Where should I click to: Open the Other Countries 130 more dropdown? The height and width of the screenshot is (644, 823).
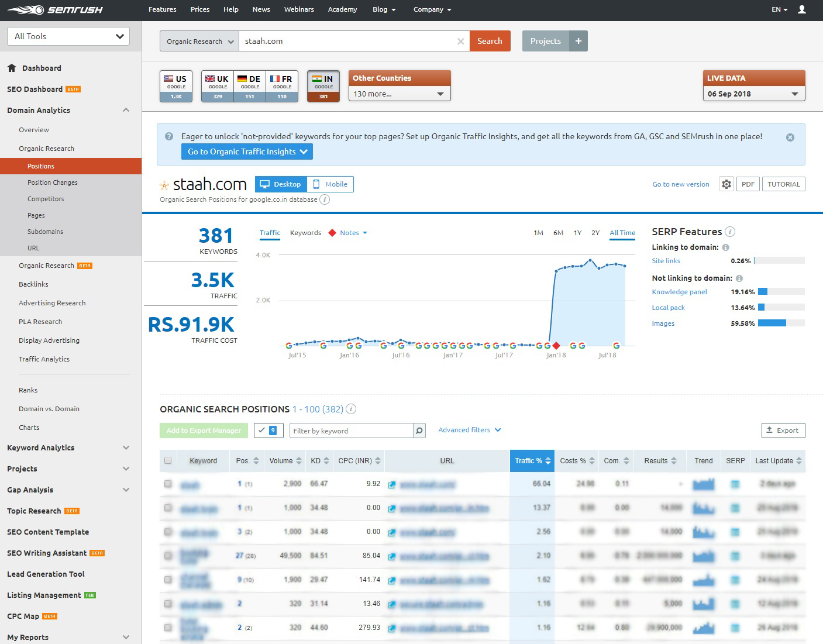click(x=400, y=94)
